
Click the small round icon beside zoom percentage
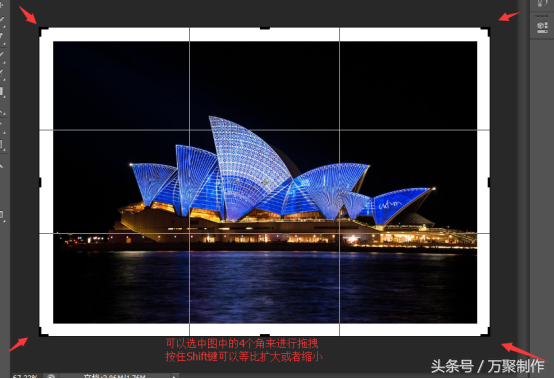(51, 377)
